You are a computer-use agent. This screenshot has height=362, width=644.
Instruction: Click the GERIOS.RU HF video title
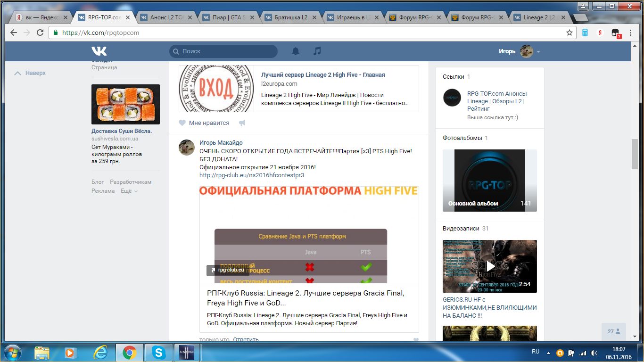coord(490,307)
